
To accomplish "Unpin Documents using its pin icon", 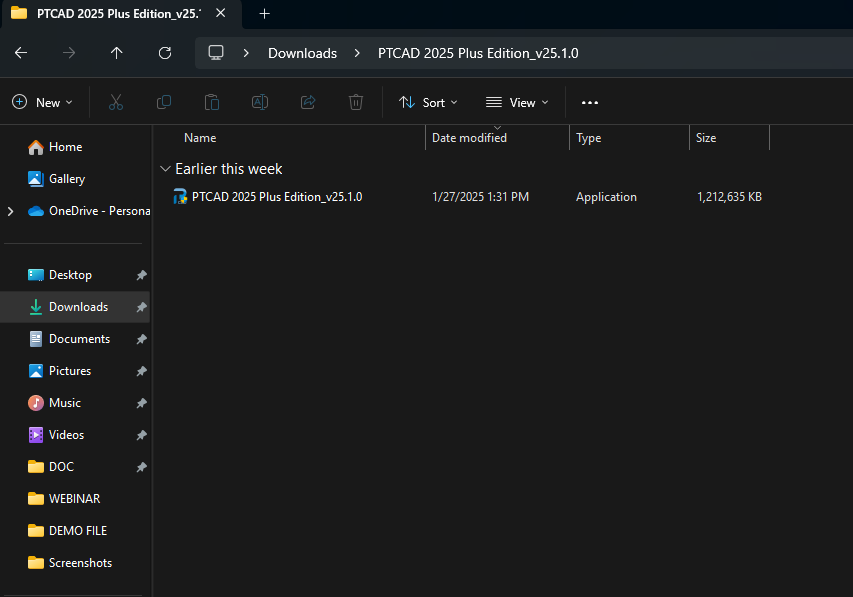I will [x=141, y=340].
